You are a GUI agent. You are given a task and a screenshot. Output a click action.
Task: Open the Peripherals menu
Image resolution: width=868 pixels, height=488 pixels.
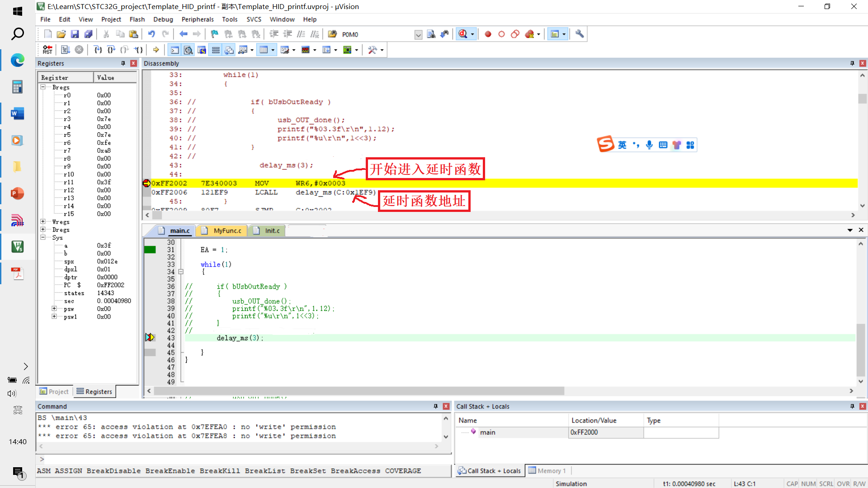click(x=198, y=19)
